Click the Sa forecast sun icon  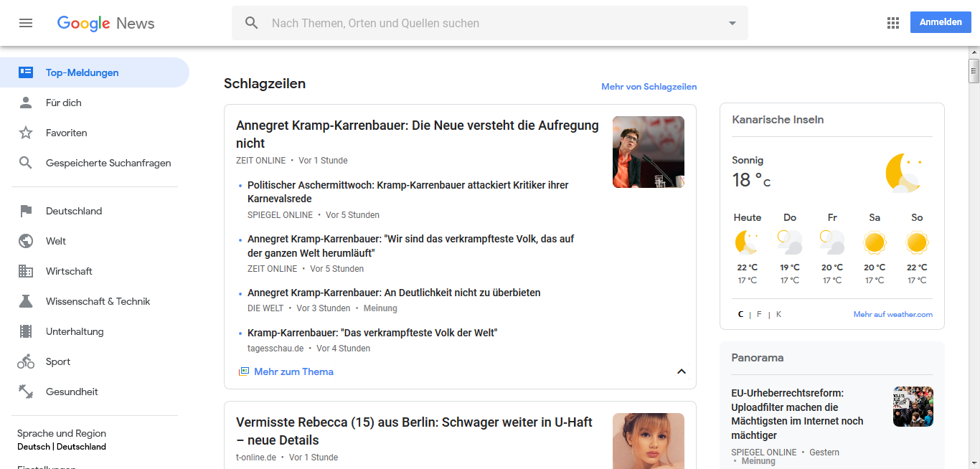click(875, 242)
